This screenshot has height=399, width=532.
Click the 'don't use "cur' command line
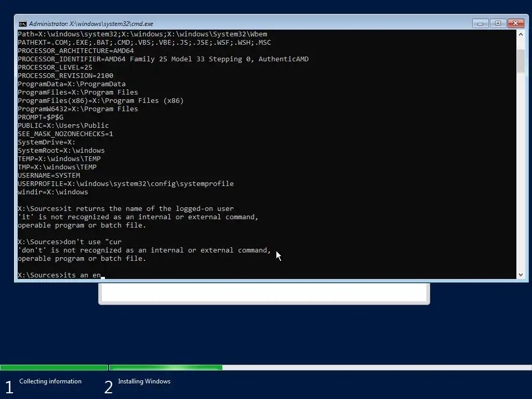click(70, 242)
